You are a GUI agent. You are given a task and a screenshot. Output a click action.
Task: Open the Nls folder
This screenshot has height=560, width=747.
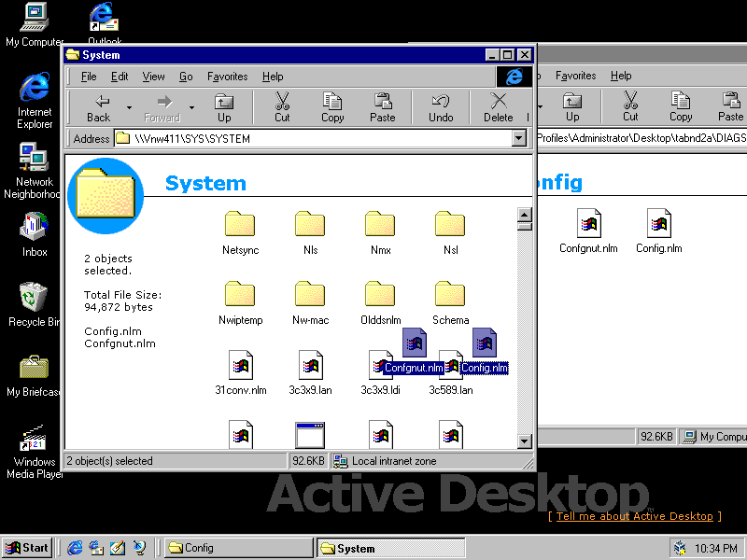[310, 233]
